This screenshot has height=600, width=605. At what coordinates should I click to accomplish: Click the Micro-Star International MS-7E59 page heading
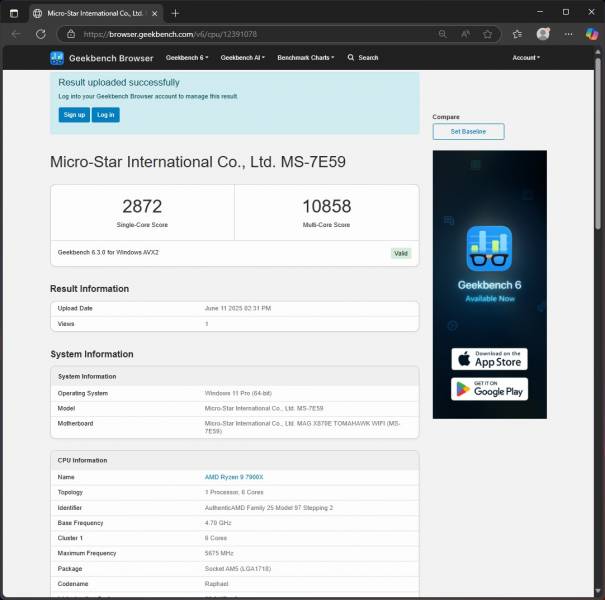(198, 162)
